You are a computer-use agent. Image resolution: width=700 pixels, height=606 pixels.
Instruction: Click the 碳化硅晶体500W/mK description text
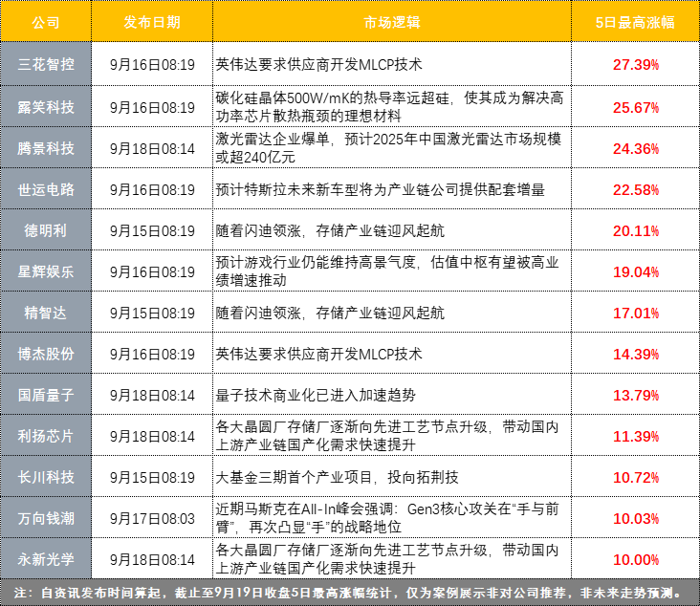point(389,107)
